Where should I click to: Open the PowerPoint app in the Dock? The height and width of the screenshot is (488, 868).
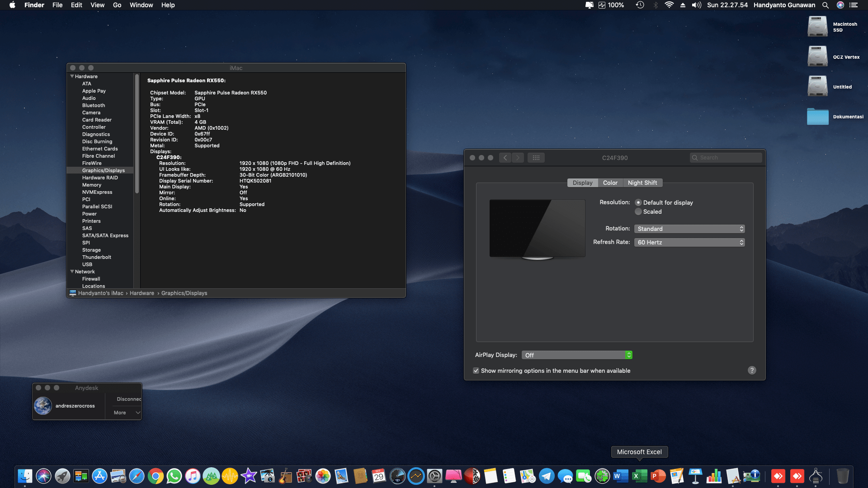[x=657, y=476]
